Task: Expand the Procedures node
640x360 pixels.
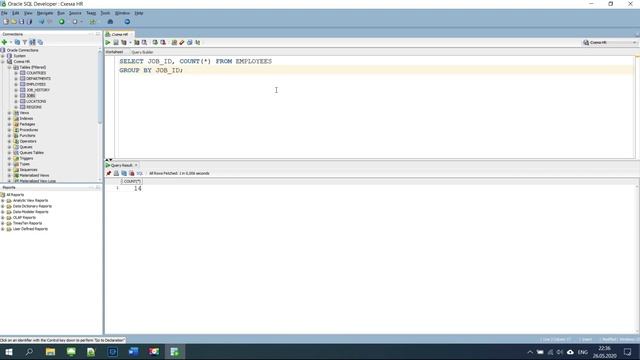Action: (x=9, y=130)
